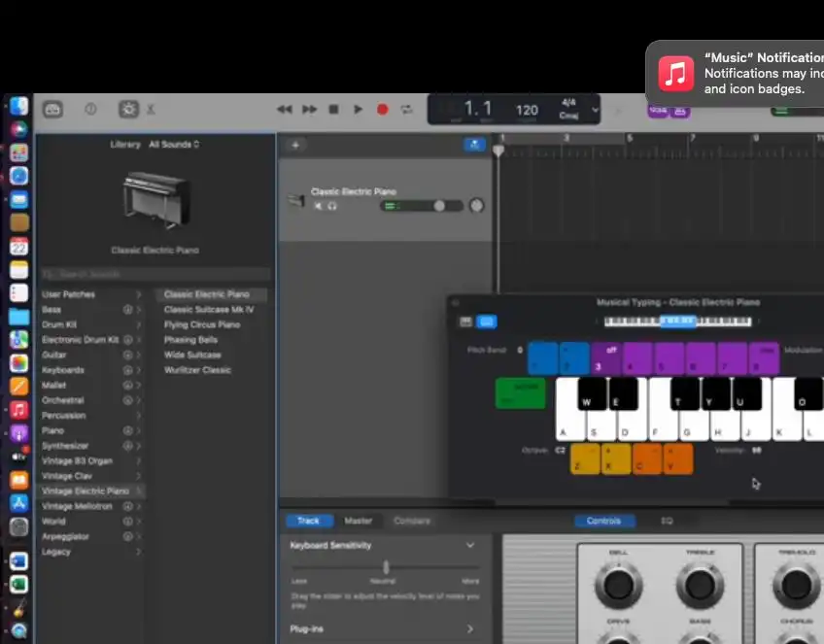Collapse the Keyboard Sensitivity section chevron
This screenshot has height=644, width=824.
[469, 545]
